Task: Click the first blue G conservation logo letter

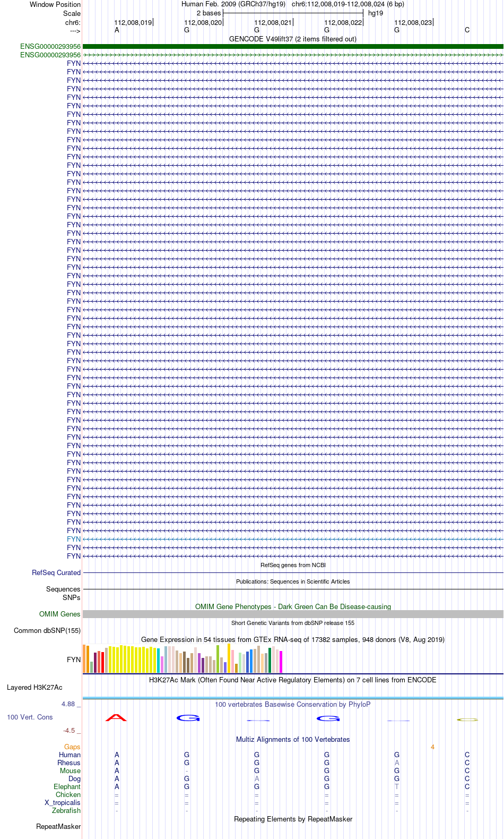Action: click(188, 718)
